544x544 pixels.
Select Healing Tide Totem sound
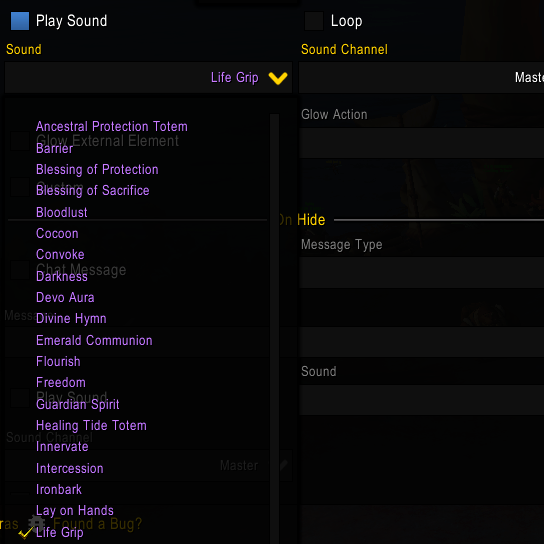click(91, 426)
